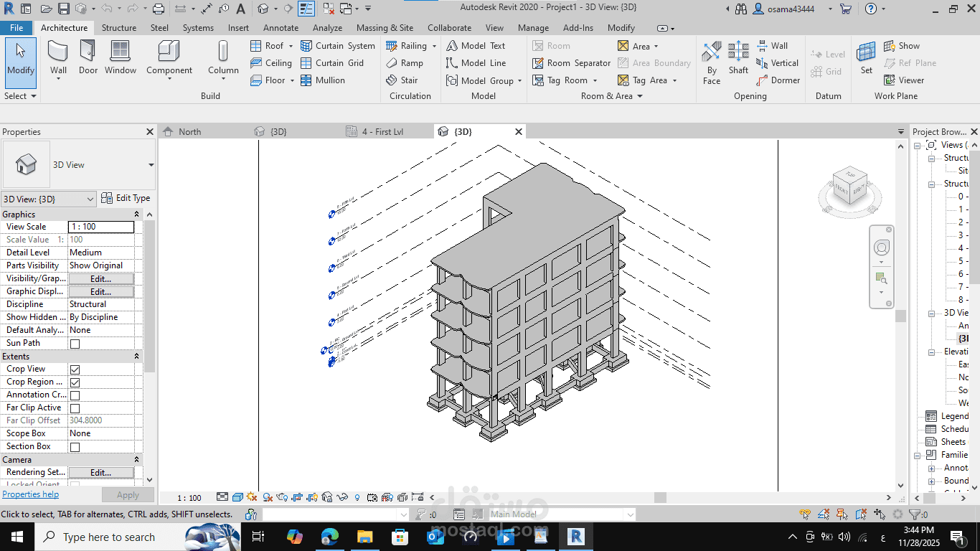Select the Wall tool in Build panel

pos(58,57)
